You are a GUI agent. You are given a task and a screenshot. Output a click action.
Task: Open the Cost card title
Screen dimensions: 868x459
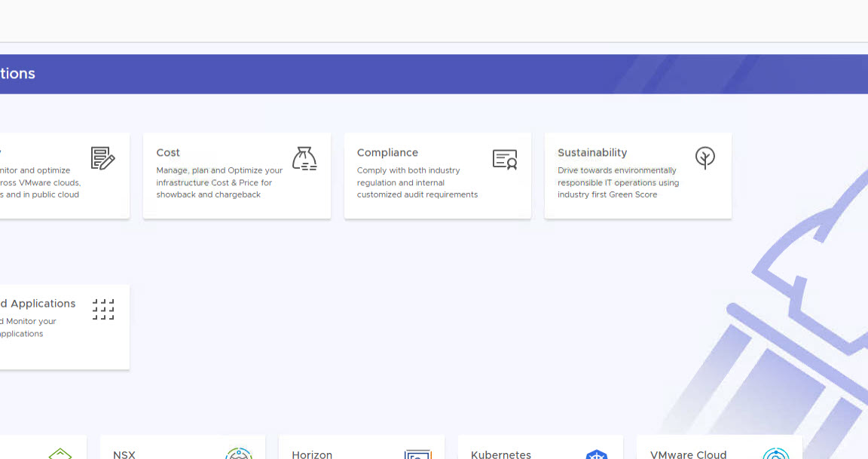[168, 152]
